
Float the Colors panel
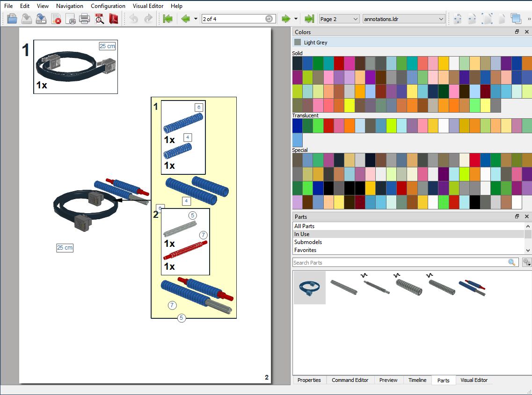coord(517,31)
